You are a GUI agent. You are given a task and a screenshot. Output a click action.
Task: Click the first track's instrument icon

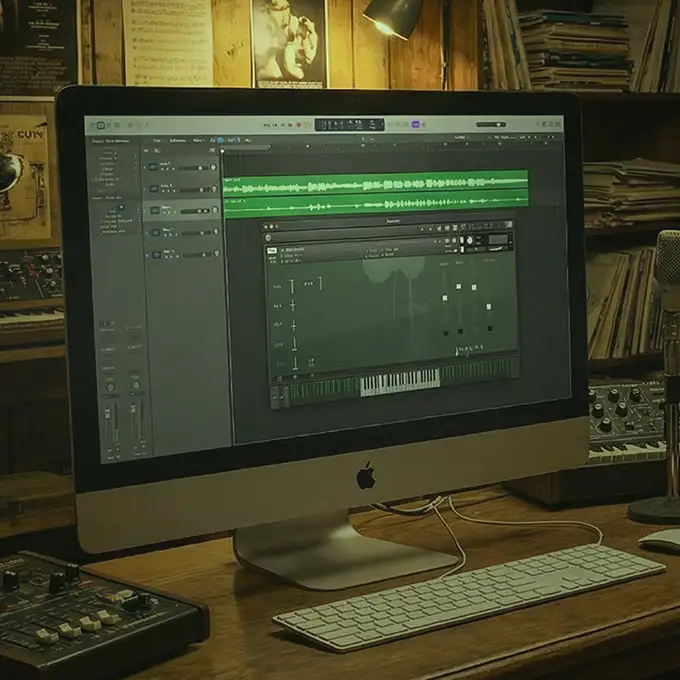(x=153, y=166)
